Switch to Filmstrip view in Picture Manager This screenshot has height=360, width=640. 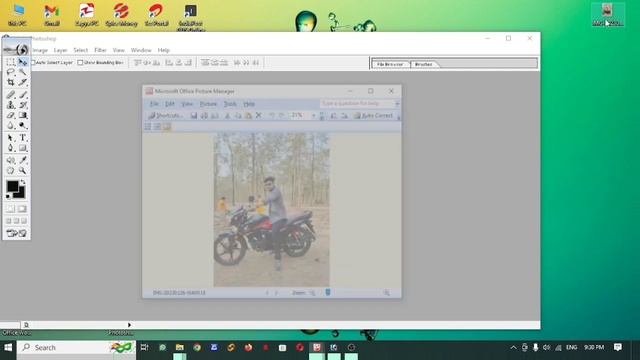(x=157, y=127)
